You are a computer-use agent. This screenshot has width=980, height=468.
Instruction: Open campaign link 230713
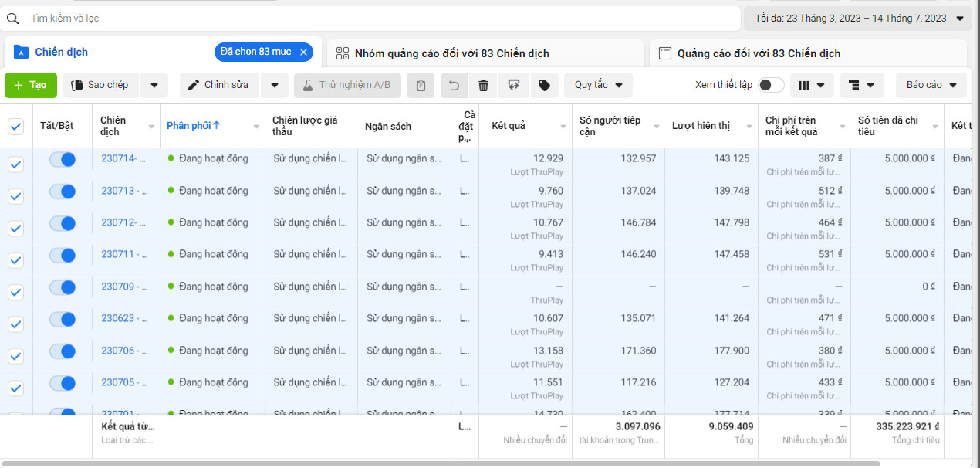[118, 191]
